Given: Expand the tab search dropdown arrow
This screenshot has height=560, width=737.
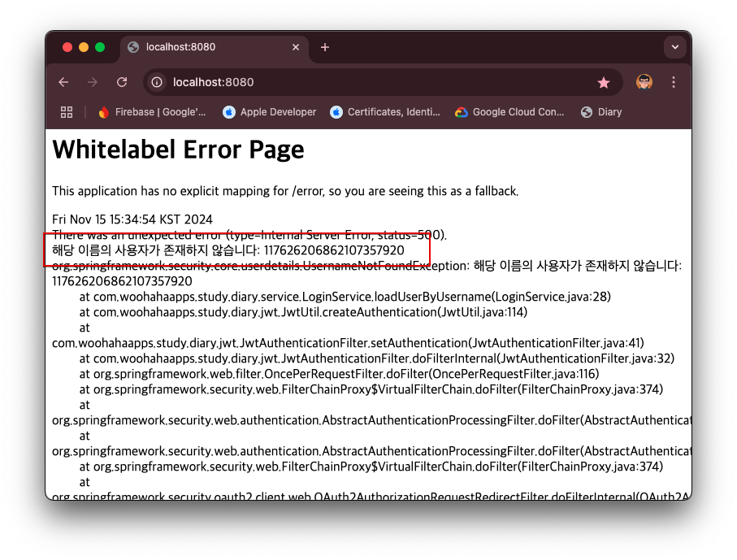Looking at the screenshot, I should (675, 47).
